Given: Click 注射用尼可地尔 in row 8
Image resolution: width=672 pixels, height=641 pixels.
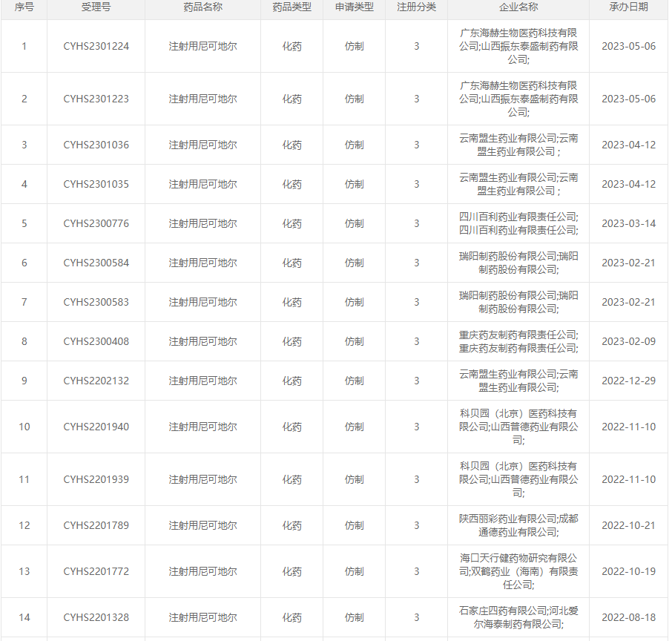Looking at the screenshot, I should 202,342.
